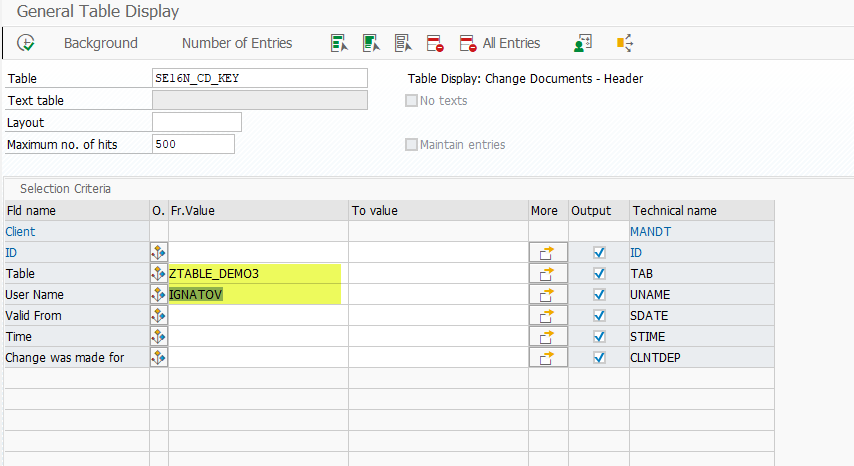This screenshot has height=466, width=854.
Task: Click the UNAME technical name
Action: (x=650, y=295)
